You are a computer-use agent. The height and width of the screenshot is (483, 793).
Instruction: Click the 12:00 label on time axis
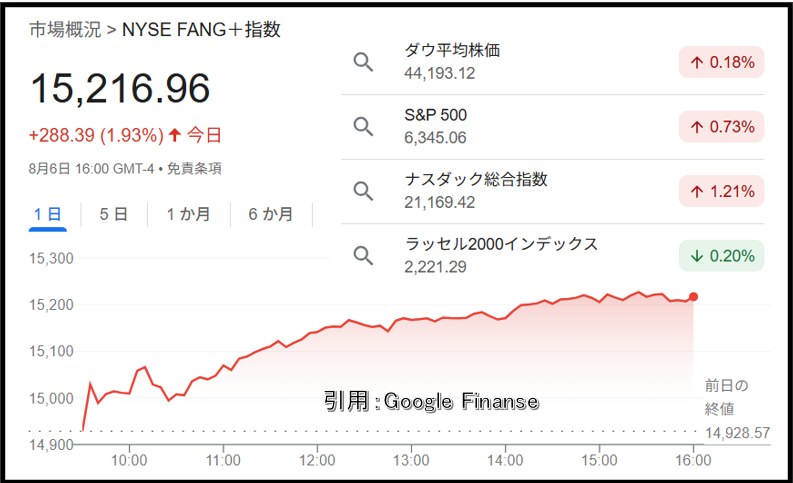pos(317,460)
